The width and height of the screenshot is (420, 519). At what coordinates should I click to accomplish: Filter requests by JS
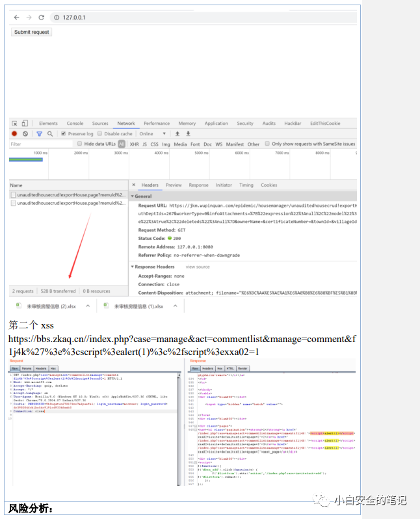(144, 144)
